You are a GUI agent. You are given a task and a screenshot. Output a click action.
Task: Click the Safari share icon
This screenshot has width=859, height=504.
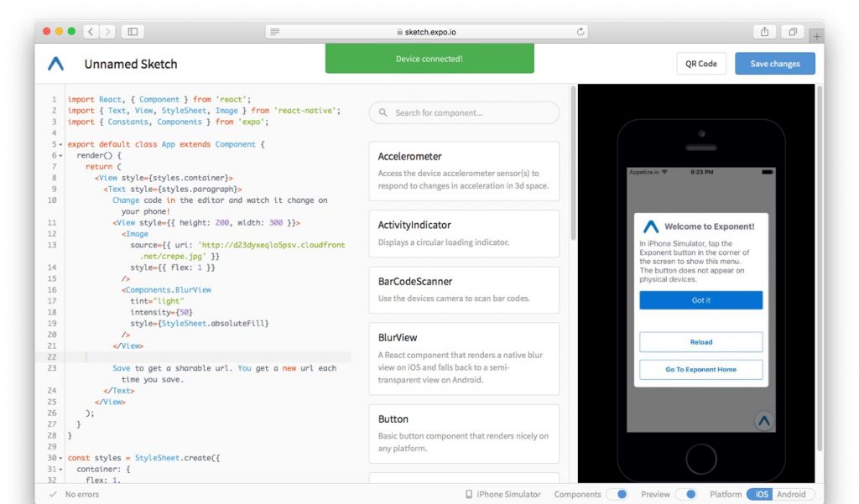pyautogui.click(x=763, y=30)
